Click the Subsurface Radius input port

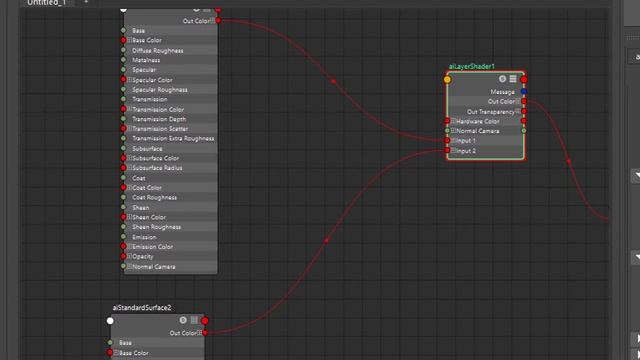(123, 168)
